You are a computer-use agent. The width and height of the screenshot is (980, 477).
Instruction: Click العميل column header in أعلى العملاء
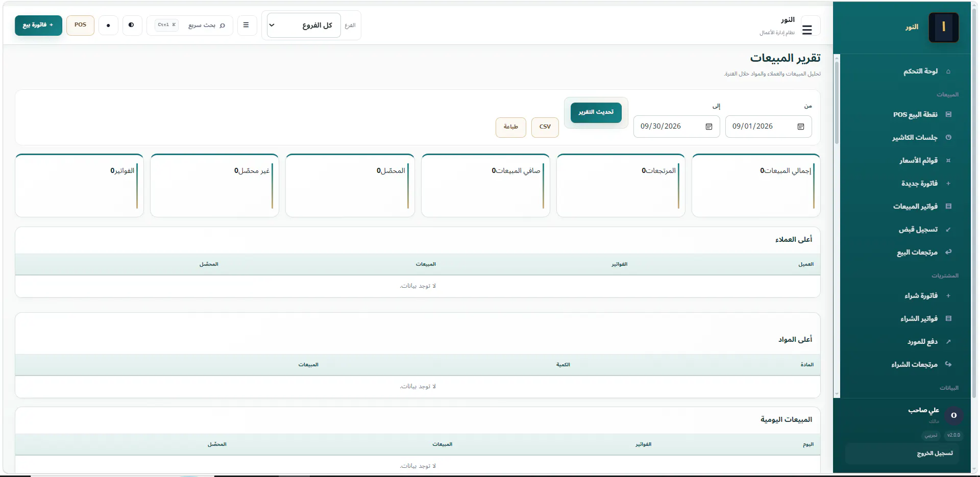point(806,264)
